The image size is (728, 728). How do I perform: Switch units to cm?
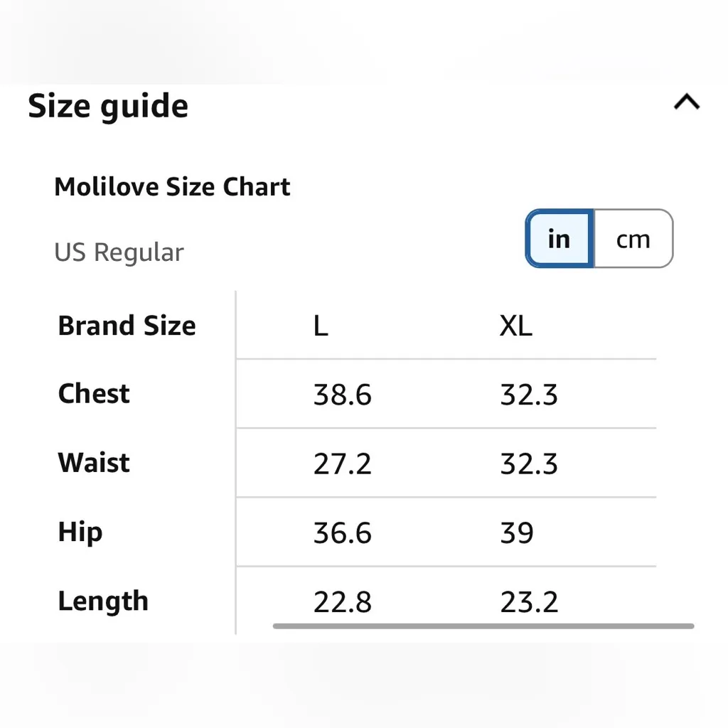[x=633, y=239]
